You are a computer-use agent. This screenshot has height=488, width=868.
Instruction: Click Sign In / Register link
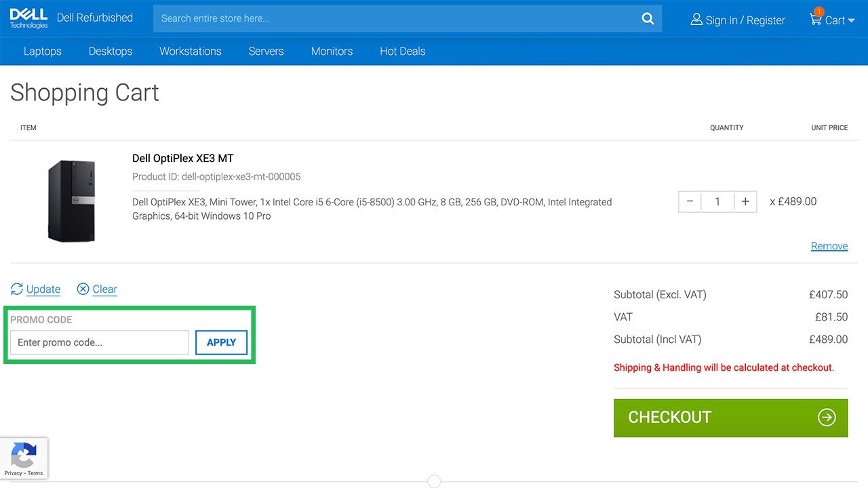click(745, 20)
